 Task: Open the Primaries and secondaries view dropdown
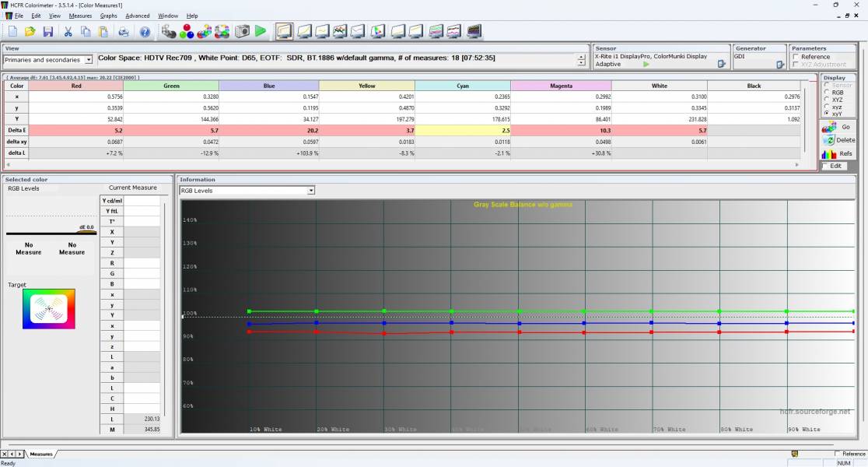click(x=89, y=60)
